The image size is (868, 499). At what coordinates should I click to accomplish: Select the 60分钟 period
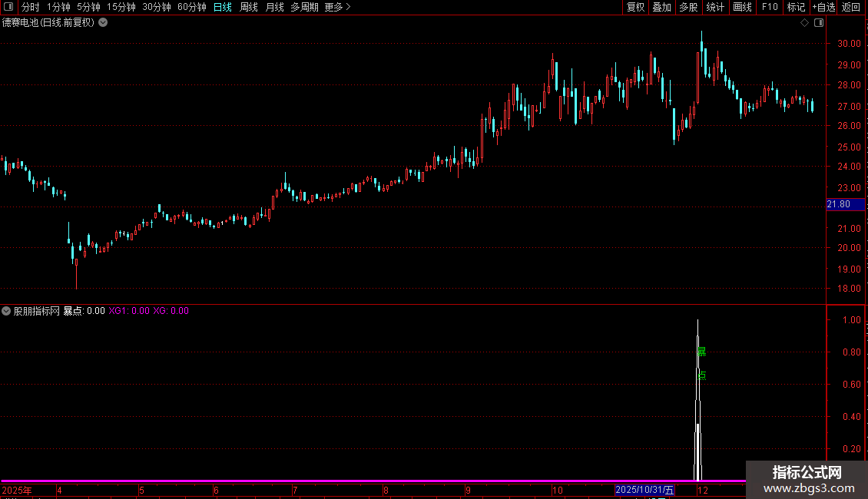tap(191, 7)
